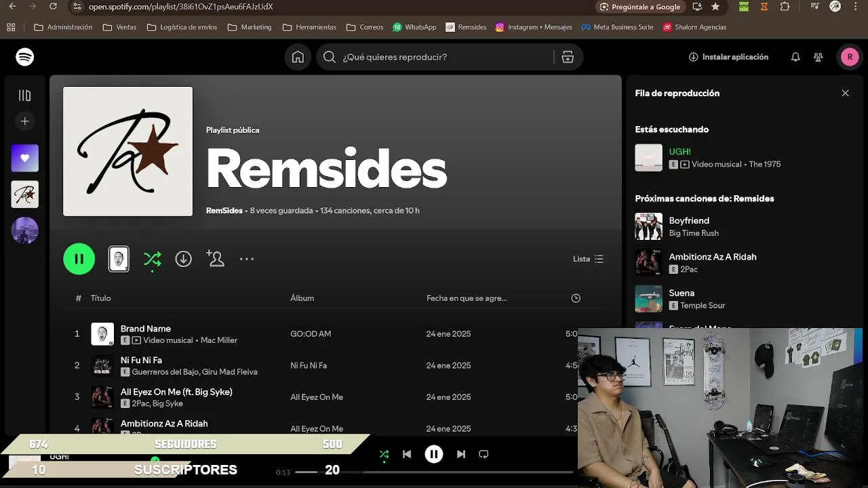Click Instalar aplicación button
The width and height of the screenshot is (868, 488).
728,57
